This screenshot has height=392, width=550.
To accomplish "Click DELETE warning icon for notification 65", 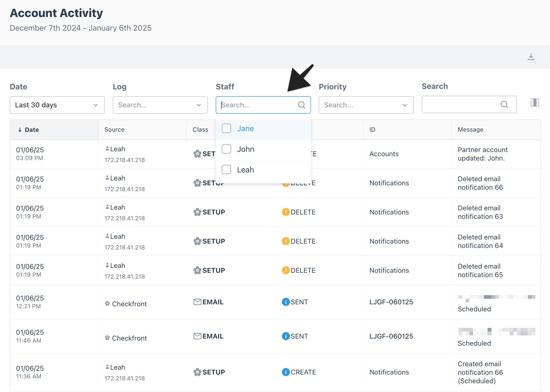I will [286, 270].
